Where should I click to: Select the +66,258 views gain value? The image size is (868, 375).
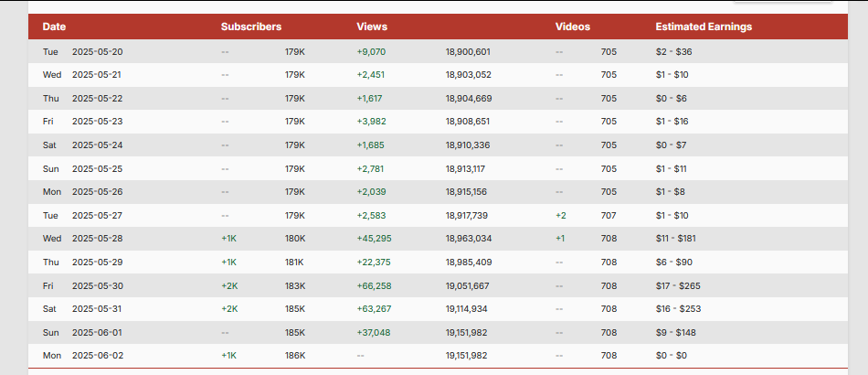374,285
